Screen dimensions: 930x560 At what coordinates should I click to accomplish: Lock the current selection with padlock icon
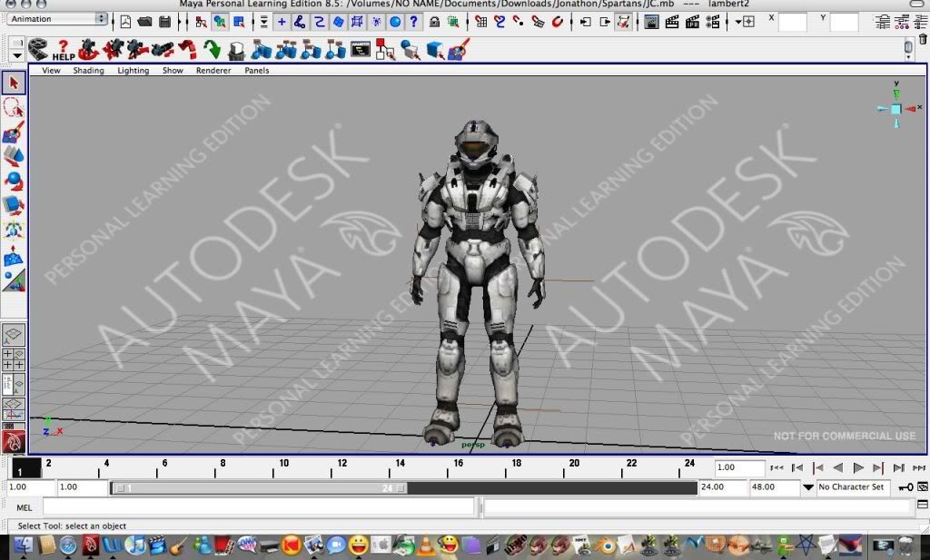pos(435,23)
